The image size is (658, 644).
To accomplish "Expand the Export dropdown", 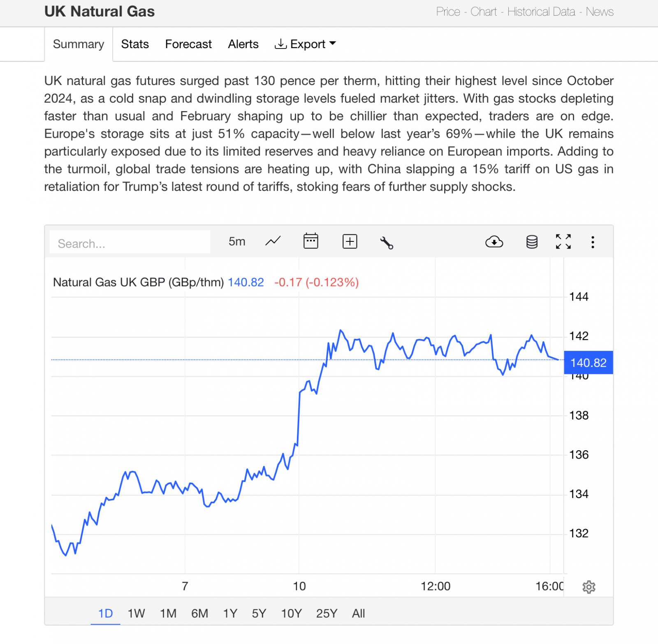I will coord(305,44).
